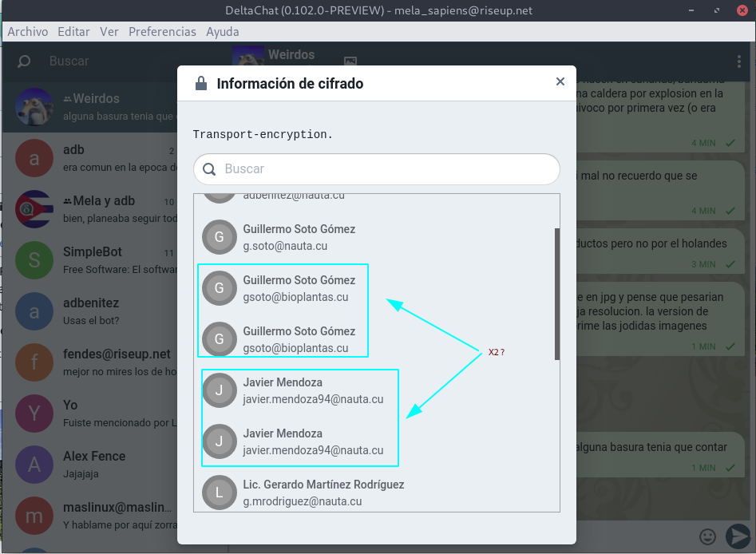Open the Ayuda menu

(x=222, y=32)
